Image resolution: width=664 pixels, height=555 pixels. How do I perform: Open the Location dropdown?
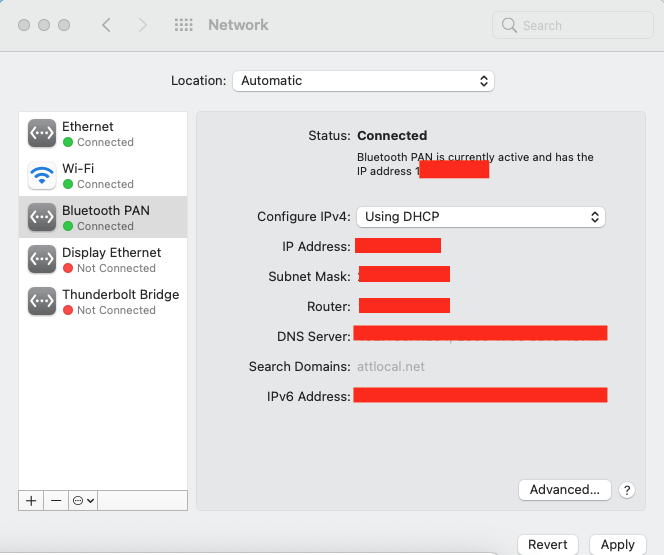pos(363,81)
